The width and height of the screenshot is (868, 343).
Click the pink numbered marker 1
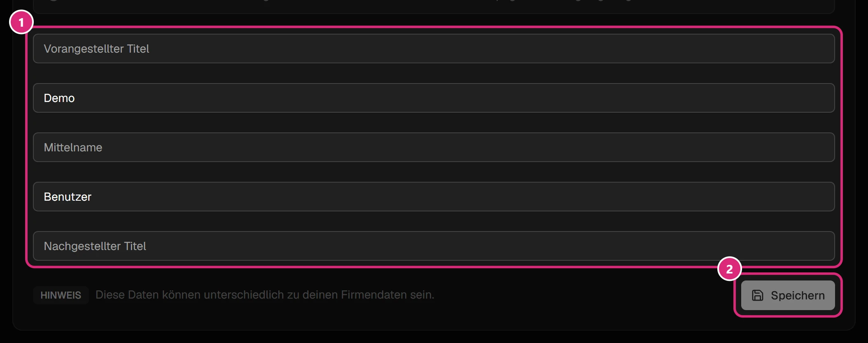(21, 22)
